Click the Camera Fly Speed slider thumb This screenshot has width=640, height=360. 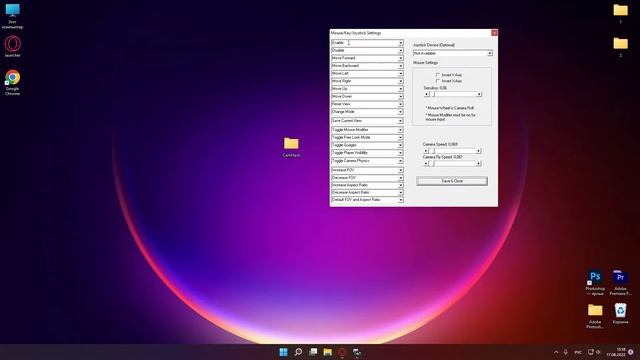pos(433,164)
